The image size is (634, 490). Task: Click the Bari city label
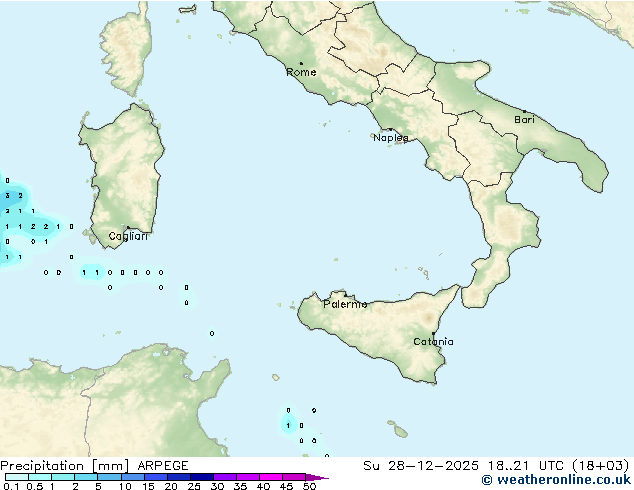(x=524, y=119)
